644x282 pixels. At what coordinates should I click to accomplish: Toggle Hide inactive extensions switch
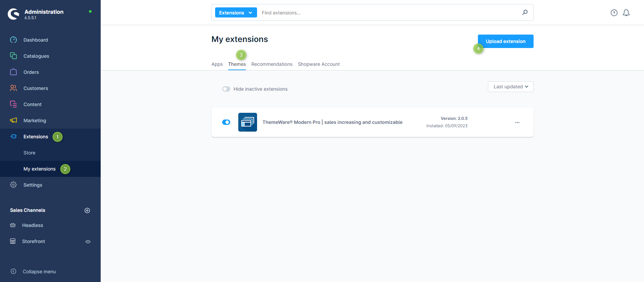click(x=226, y=89)
